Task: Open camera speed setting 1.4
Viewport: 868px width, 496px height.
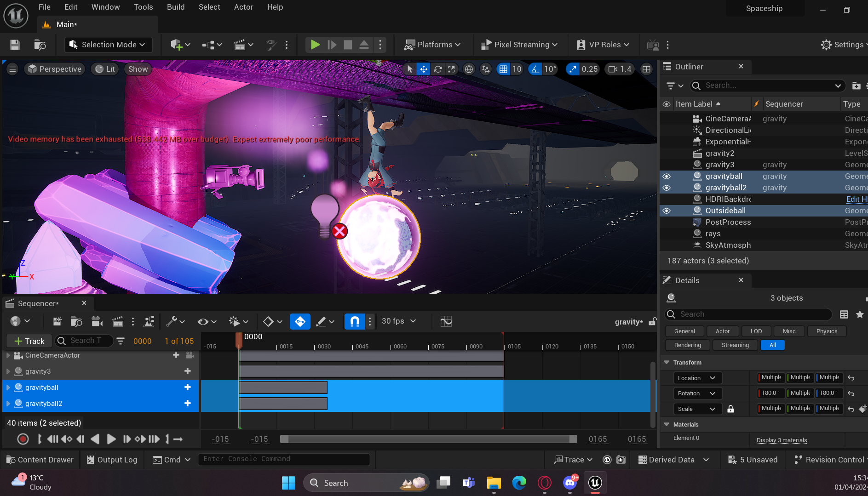Action: (x=620, y=69)
